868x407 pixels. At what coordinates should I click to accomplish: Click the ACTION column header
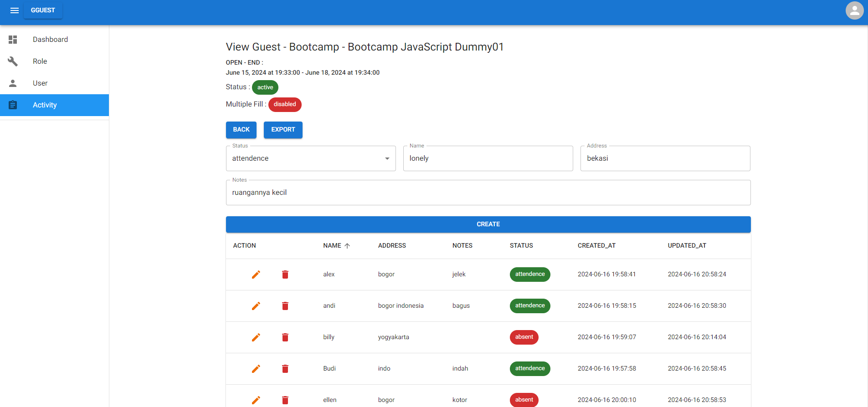pos(244,245)
